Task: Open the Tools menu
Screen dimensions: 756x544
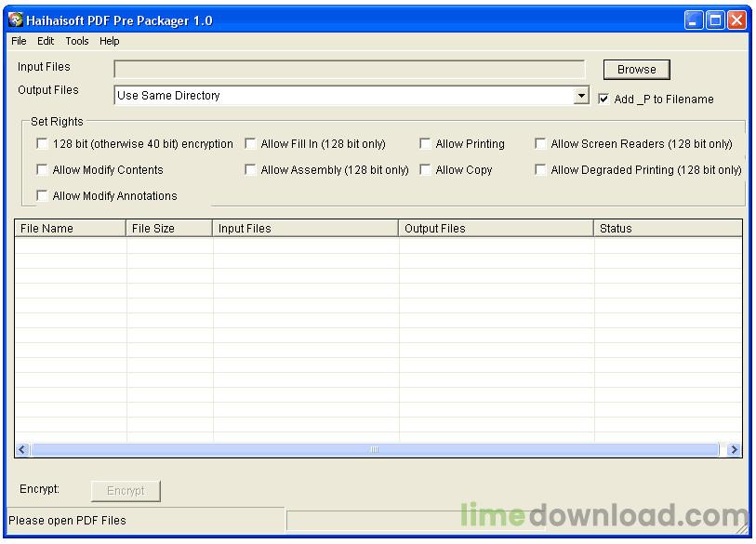Action: (77, 41)
